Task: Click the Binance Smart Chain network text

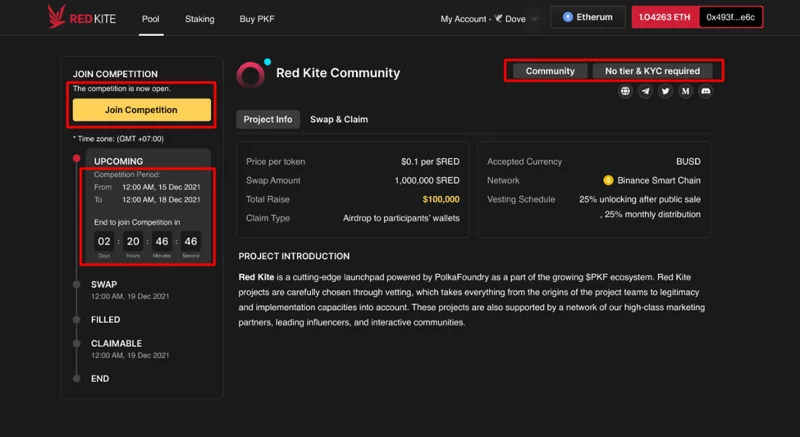Action: click(x=659, y=181)
